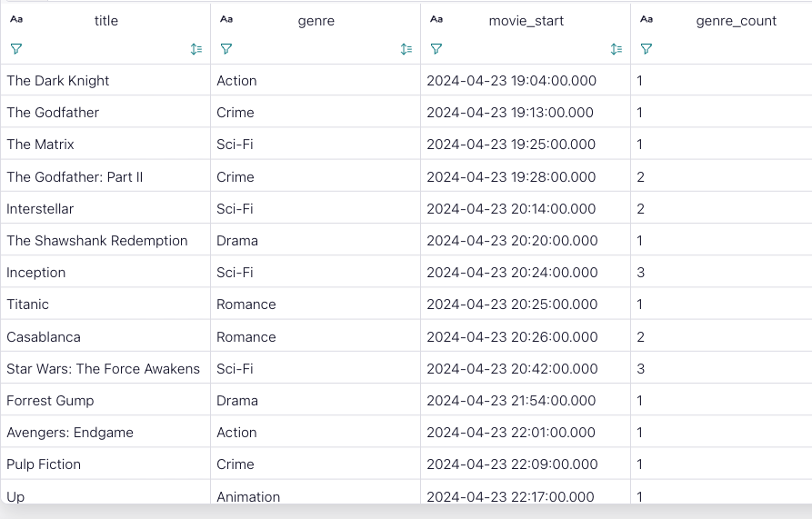
Task: Click the text type icon beside title header
Action: click(16, 19)
